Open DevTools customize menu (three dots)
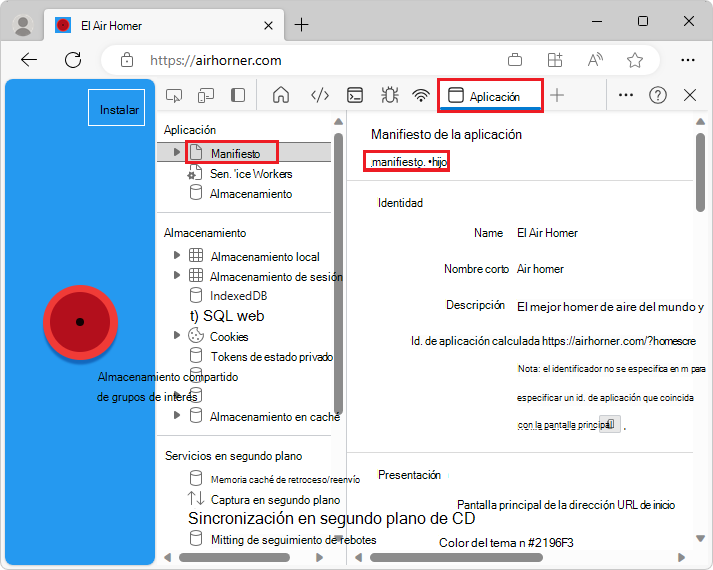 [x=626, y=95]
